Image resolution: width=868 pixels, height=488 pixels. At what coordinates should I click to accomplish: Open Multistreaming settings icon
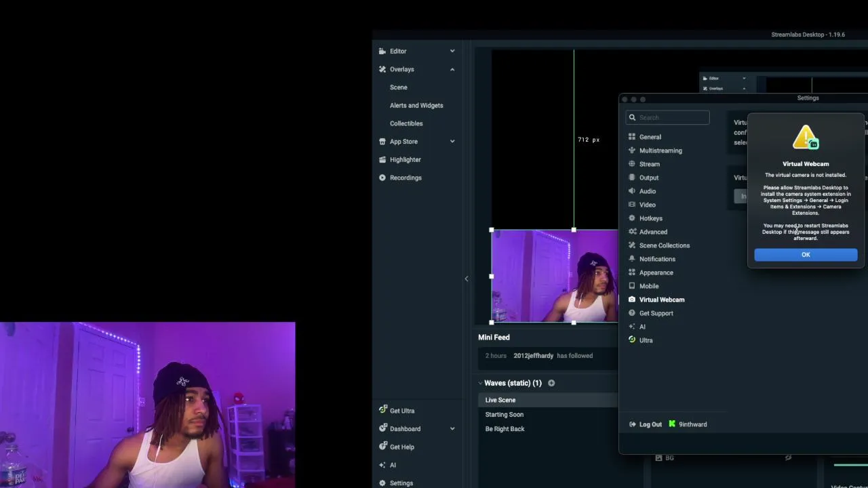(632, 150)
